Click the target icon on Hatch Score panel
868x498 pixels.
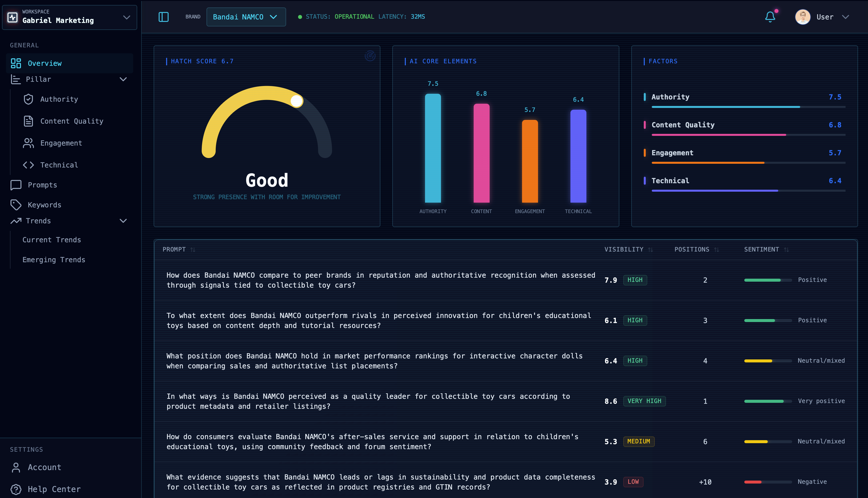[370, 56]
